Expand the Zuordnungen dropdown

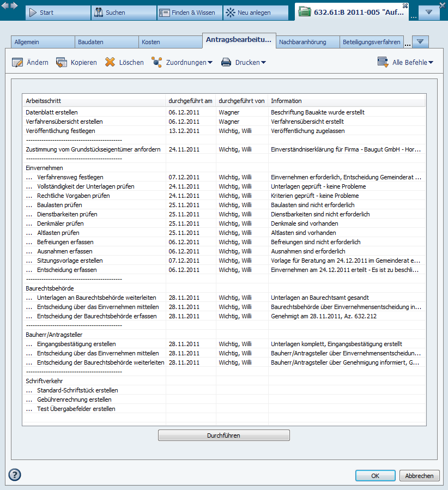183,63
